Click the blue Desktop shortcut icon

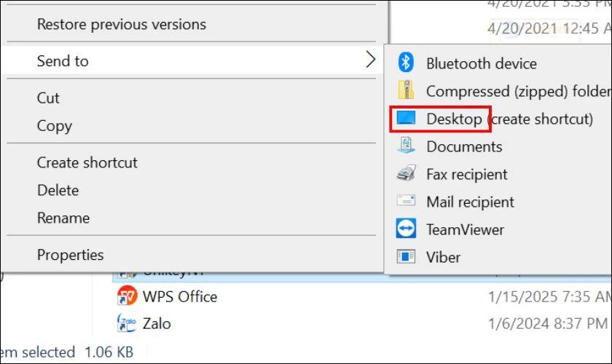point(406,117)
